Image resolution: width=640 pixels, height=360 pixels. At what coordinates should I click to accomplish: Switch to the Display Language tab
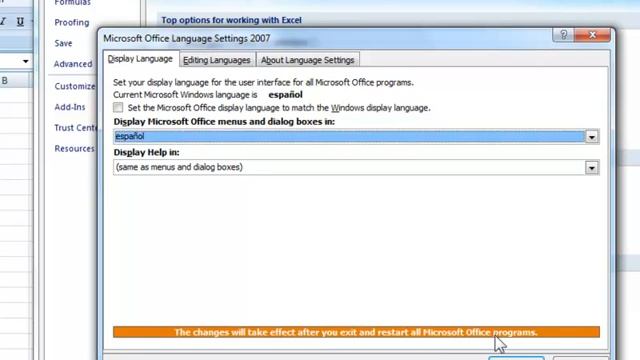tap(140, 59)
